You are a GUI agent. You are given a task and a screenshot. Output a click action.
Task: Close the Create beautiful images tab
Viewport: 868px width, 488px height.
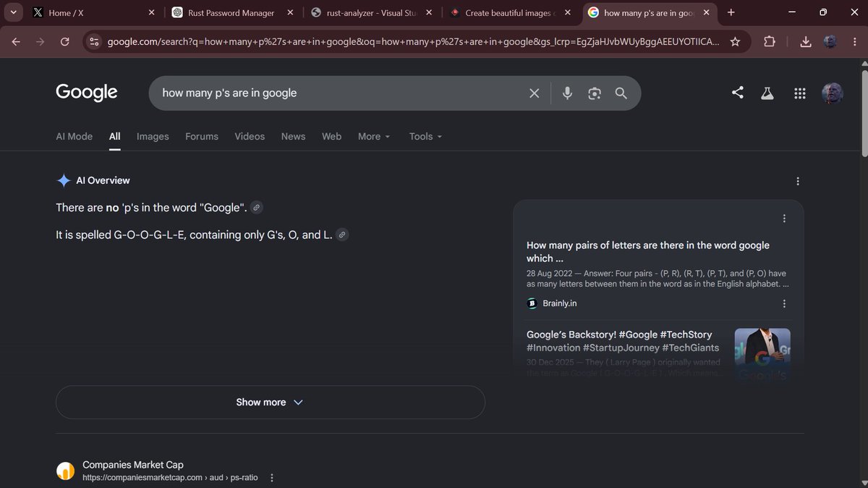(x=568, y=12)
